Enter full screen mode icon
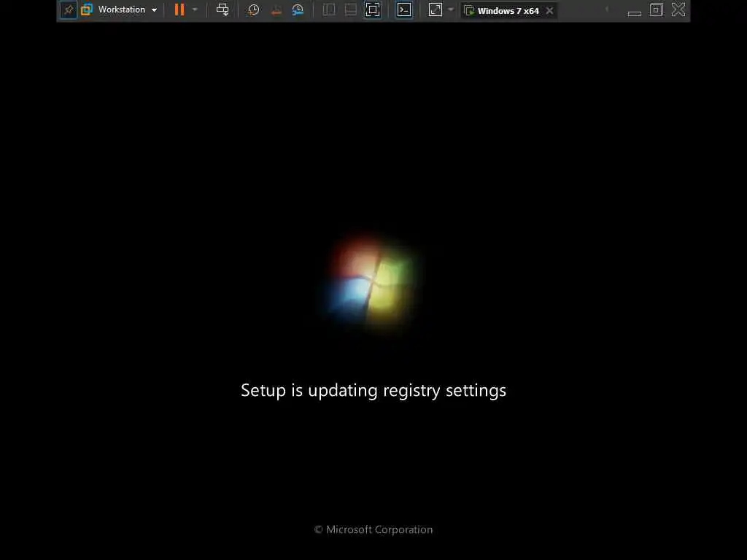 tap(373, 9)
